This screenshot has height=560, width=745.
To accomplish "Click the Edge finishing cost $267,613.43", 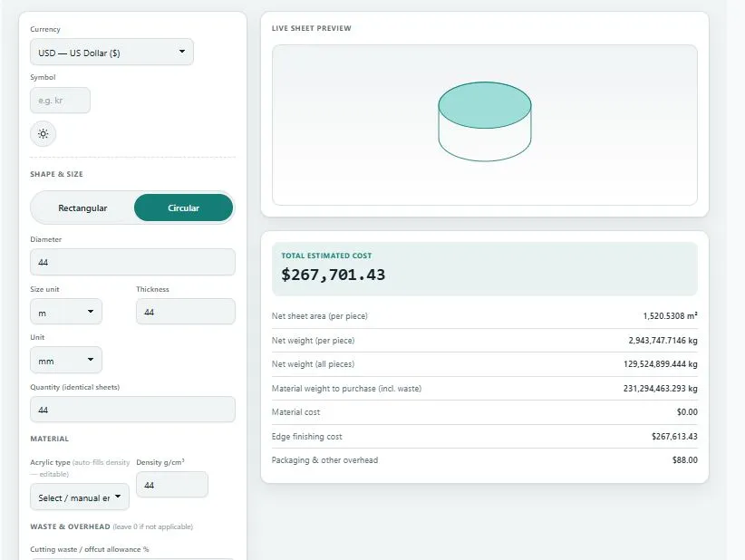I will click(x=674, y=437).
